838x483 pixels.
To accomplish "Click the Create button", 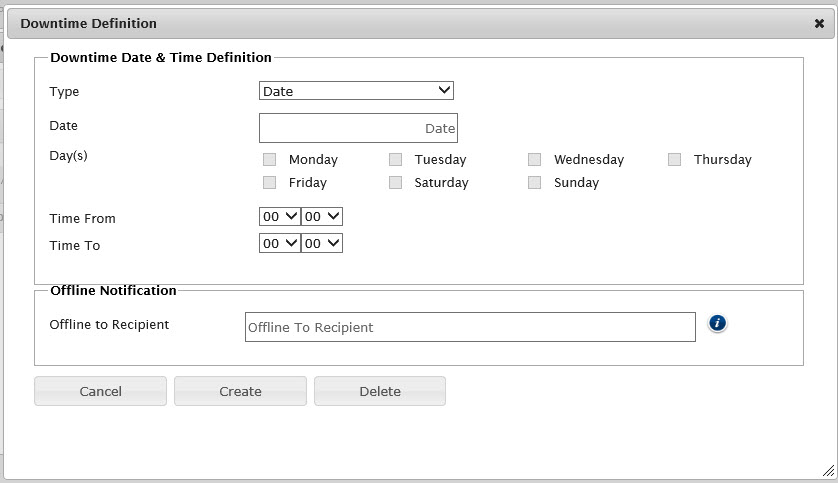I will 240,391.
